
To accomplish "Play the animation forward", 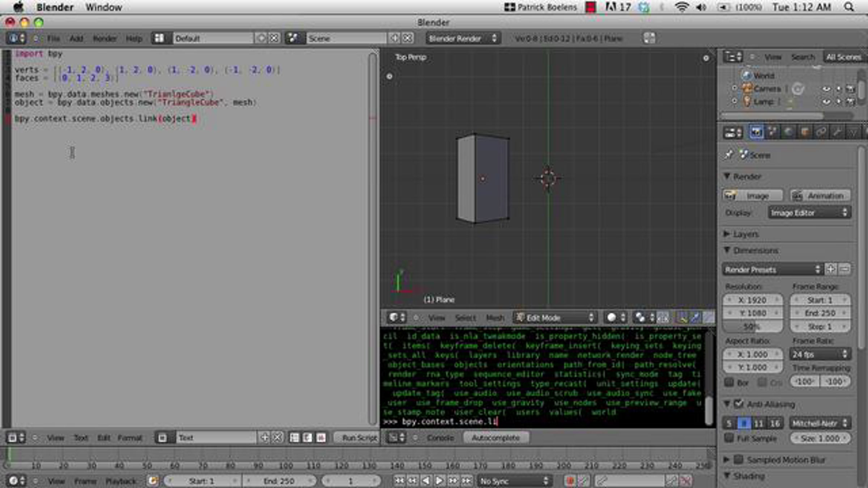I will [x=439, y=481].
